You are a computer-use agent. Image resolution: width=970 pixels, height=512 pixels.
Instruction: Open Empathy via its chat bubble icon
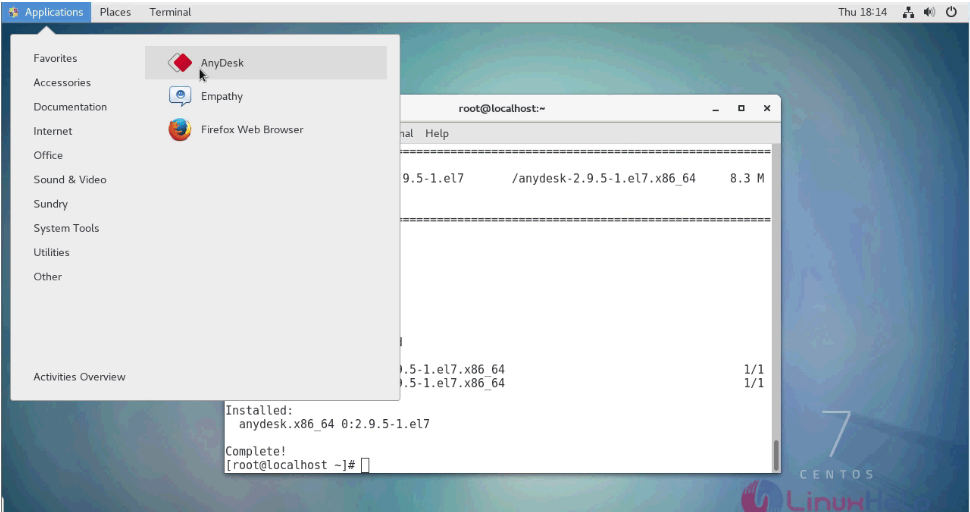(180, 96)
